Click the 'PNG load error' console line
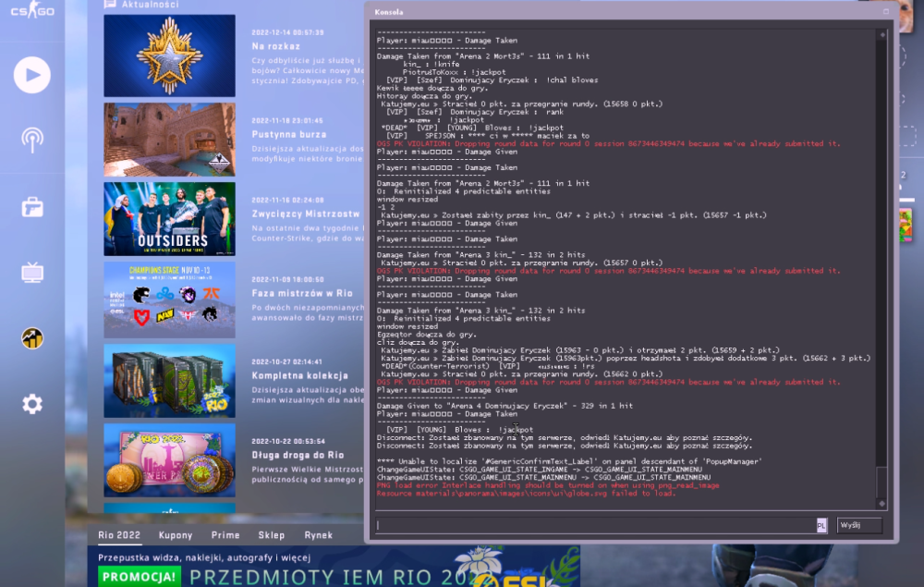The width and height of the screenshot is (924, 587). click(x=548, y=485)
